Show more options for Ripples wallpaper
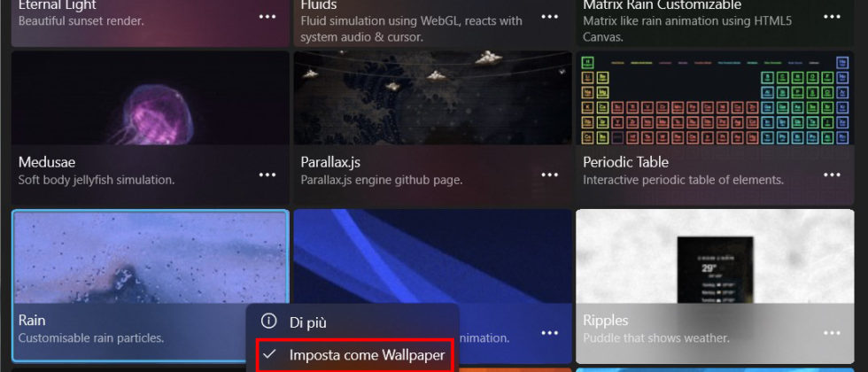The image size is (868, 372). tap(832, 333)
